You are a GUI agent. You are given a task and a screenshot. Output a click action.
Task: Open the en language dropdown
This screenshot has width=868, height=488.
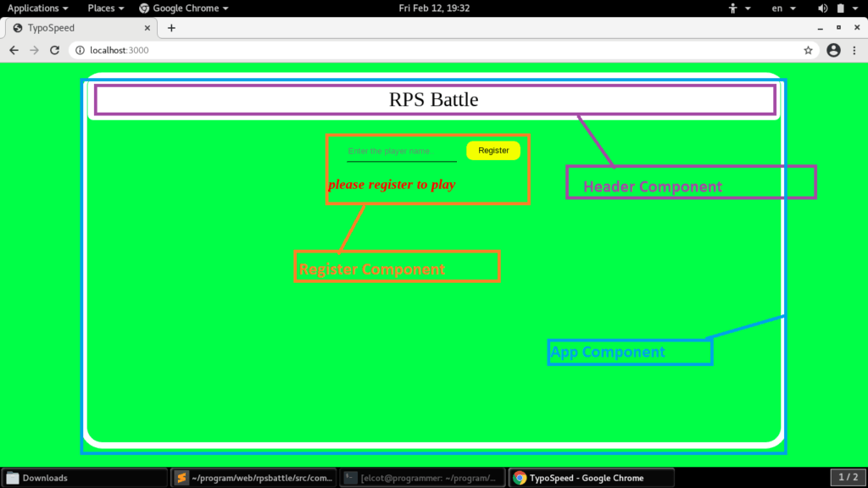pyautogui.click(x=782, y=8)
